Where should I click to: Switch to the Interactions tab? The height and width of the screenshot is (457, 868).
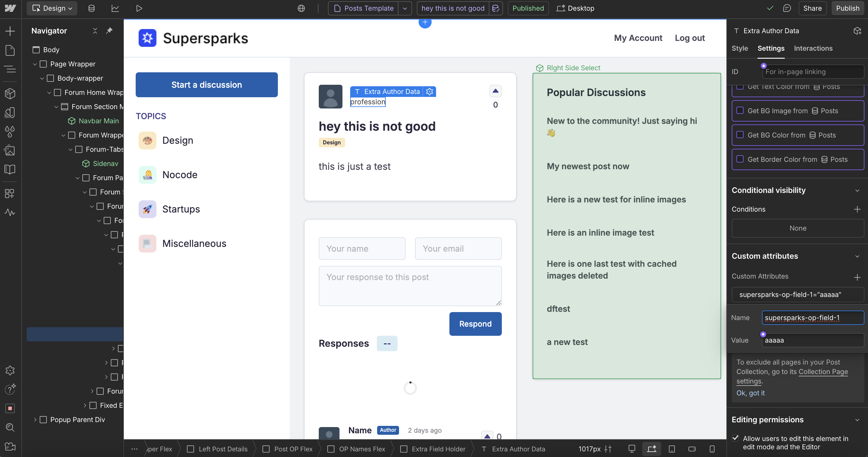pyautogui.click(x=813, y=48)
